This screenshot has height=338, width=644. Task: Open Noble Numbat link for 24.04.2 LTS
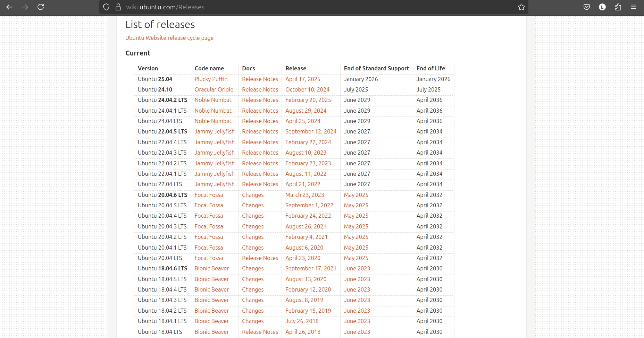click(x=213, y=100)
